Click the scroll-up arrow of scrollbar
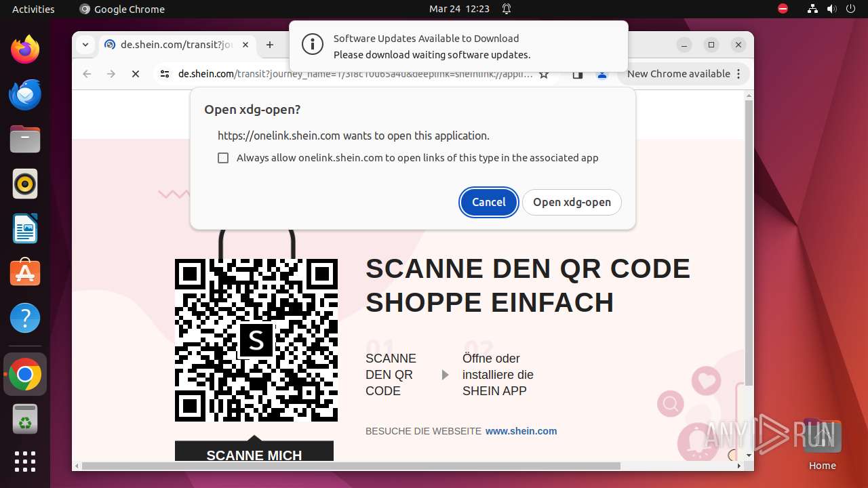This screenshot has width=868, height=488. tap(749, 96)
